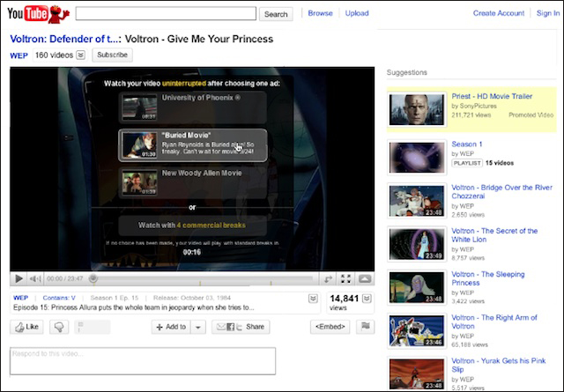Open Priest - HD Movie Trailer thumbnail
This screenshot has height=392, width=564.
coord(417,110)
